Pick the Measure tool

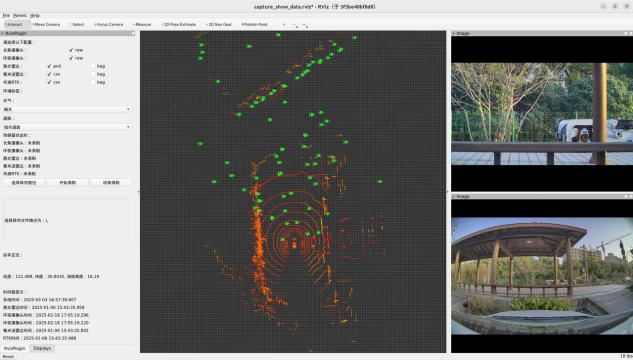(x=142, y=25)
